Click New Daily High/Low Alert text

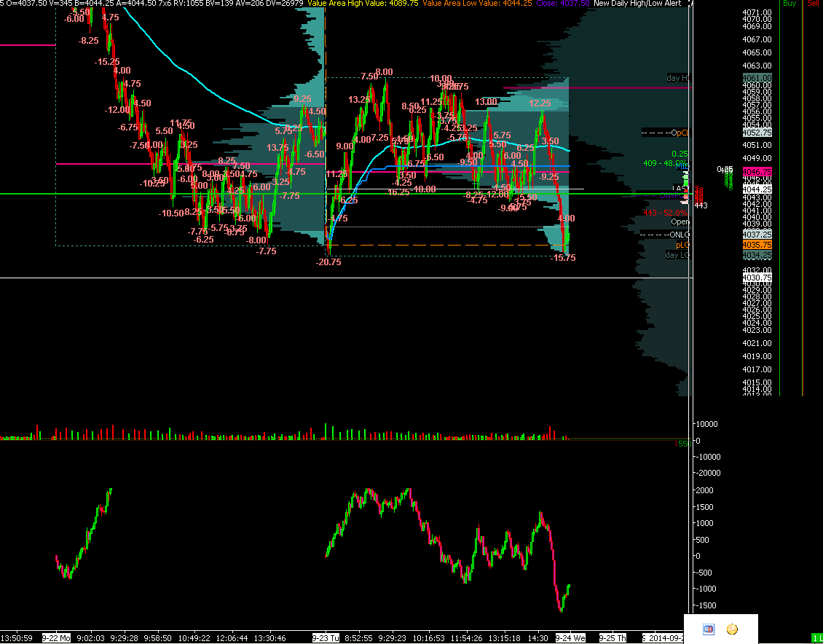tap(638, 3)
